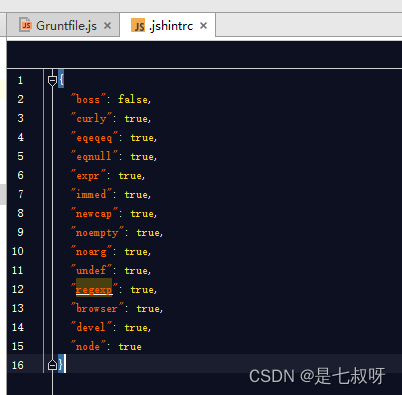This screenshot has height=395, width=402.
Task: Click the true value on the regexp line
Action: tap(142, 290)
